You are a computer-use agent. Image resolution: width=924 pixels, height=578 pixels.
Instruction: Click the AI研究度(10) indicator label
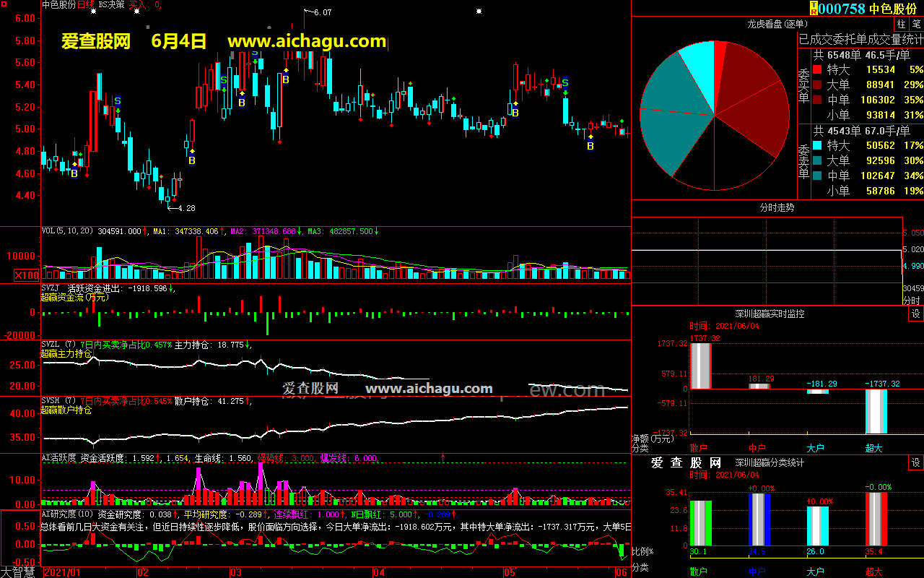(x=67, y=514)
